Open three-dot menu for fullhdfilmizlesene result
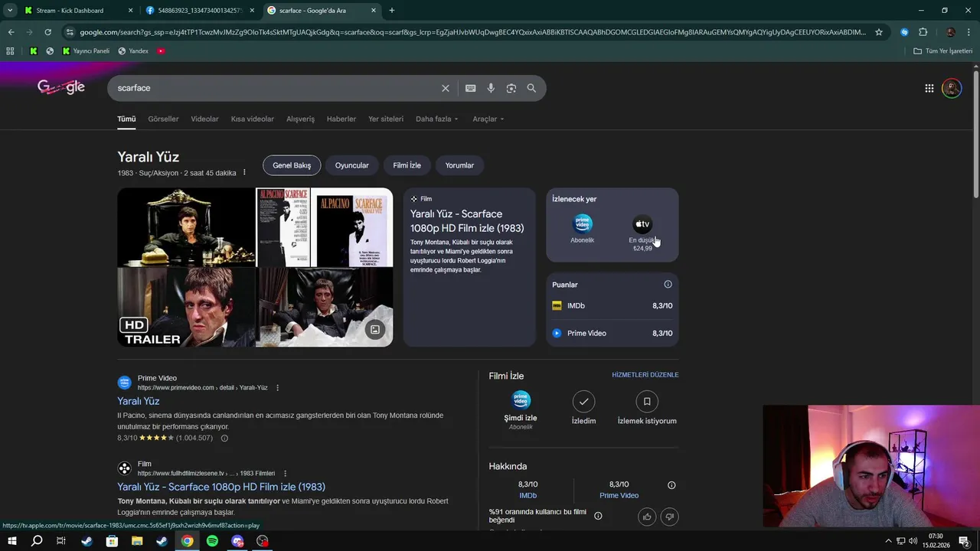This screenshot has height=551, width=980. coord(285,474)
